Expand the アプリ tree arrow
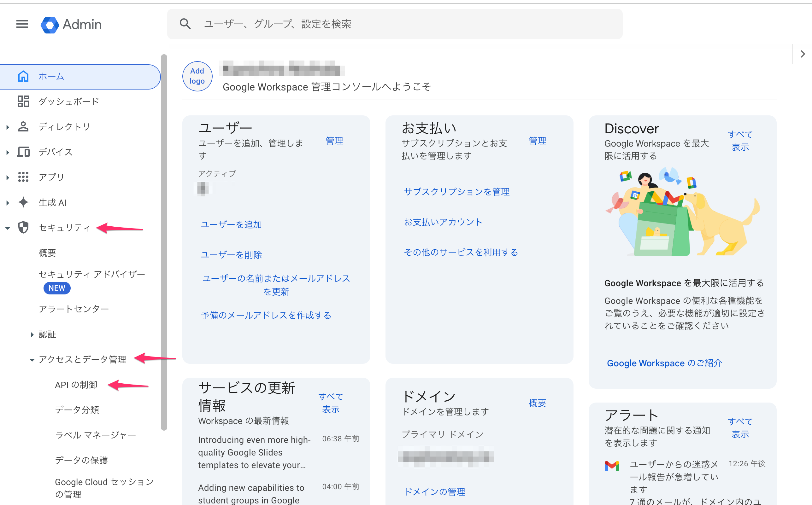 click(x=8, y=177)
